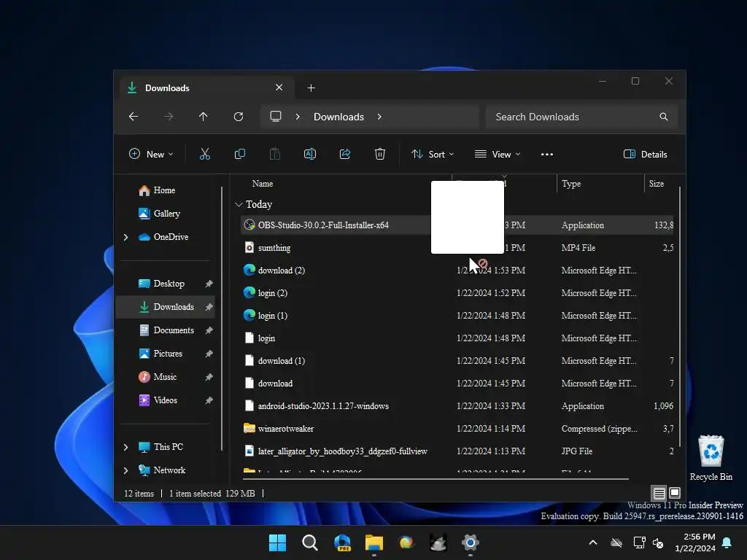The image size is (747, 560).
Task: Click the Copy icon in toolbar
Action: click(x=239, y=154)
